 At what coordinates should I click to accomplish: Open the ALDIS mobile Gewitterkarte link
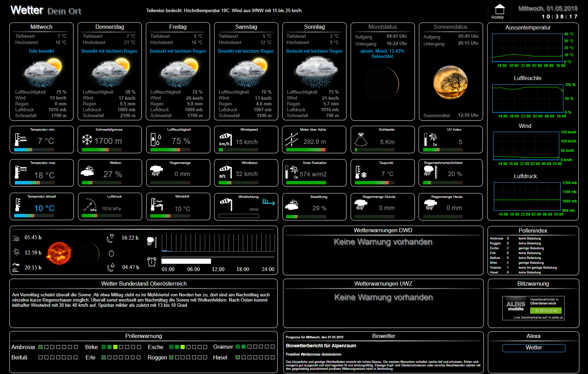(534, 308)
